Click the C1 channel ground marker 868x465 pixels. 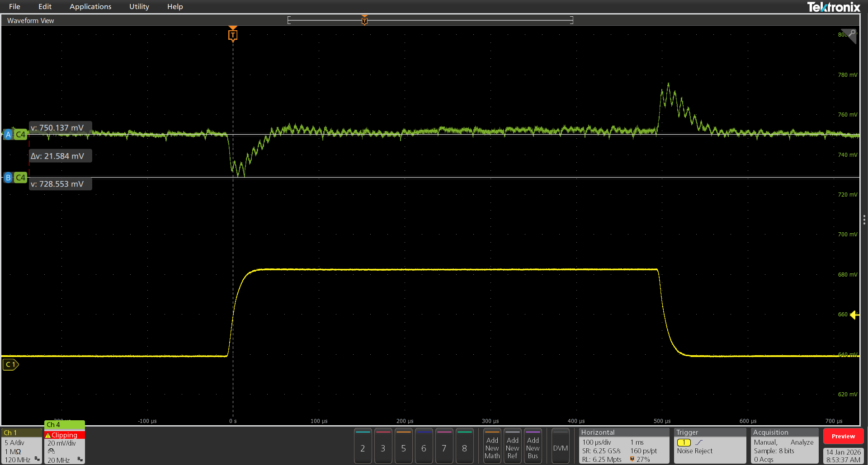pos(11,364)
